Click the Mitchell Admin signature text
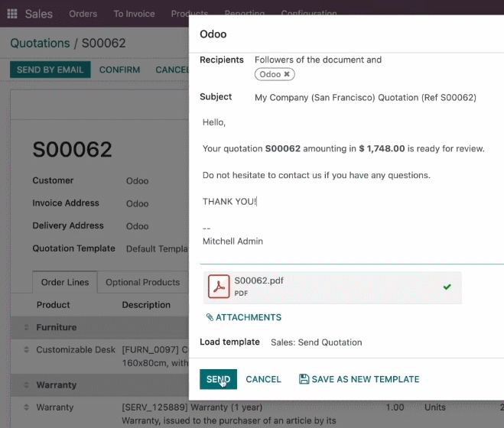 pos(232,241)
